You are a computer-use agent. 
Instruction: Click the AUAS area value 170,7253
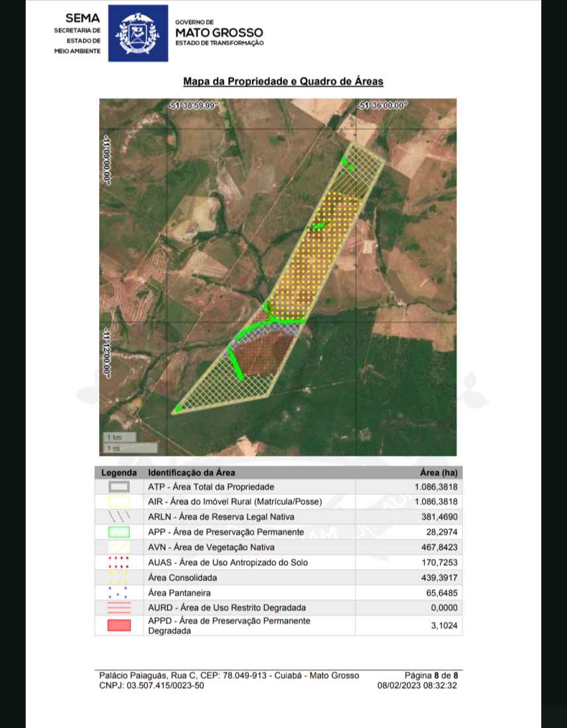[x=439, y=563]
